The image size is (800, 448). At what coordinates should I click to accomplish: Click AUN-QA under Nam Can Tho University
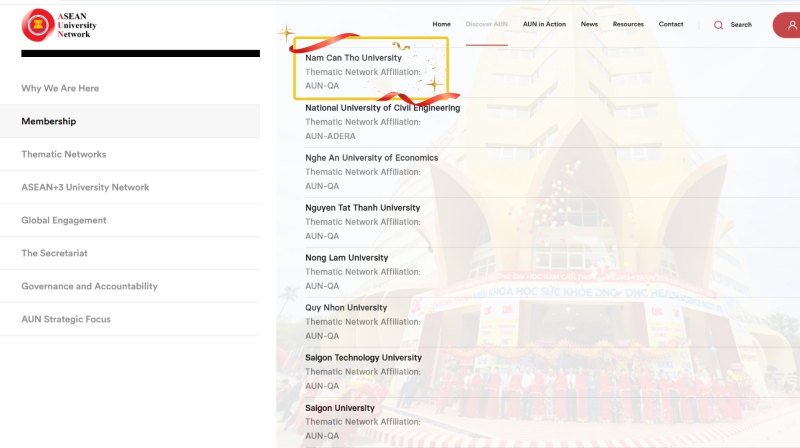click(x=322, y=86)
